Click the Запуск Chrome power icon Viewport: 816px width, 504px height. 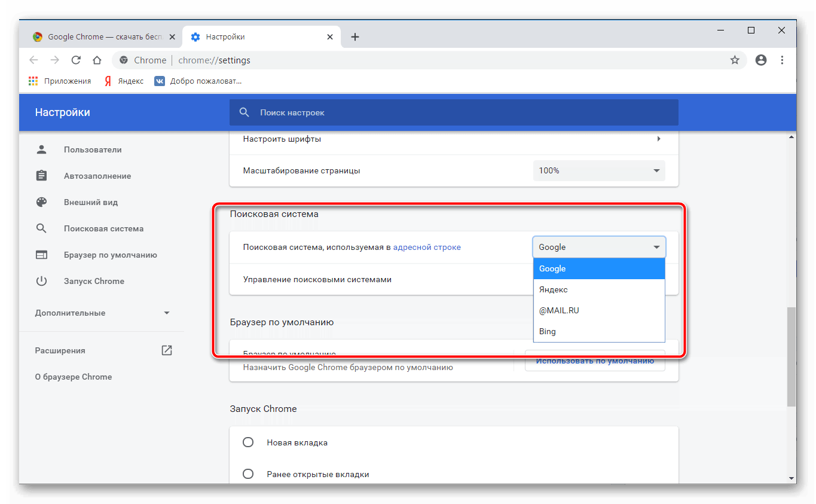(41, 281)
